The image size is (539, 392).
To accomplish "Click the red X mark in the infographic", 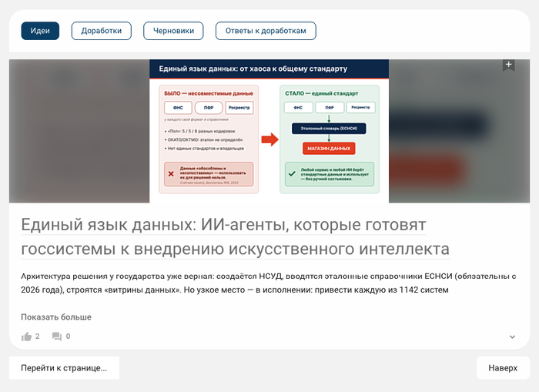I will pyautogui.click(x=171, y=174).
